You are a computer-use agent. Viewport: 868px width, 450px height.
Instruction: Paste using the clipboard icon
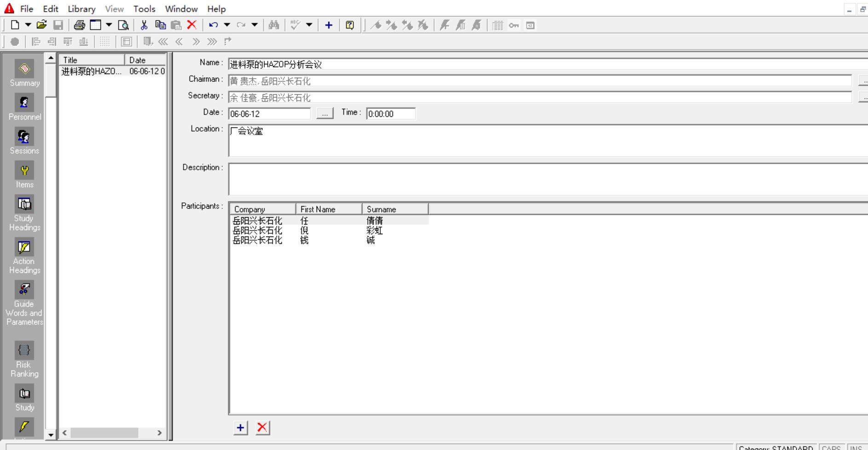pos(176,25)
